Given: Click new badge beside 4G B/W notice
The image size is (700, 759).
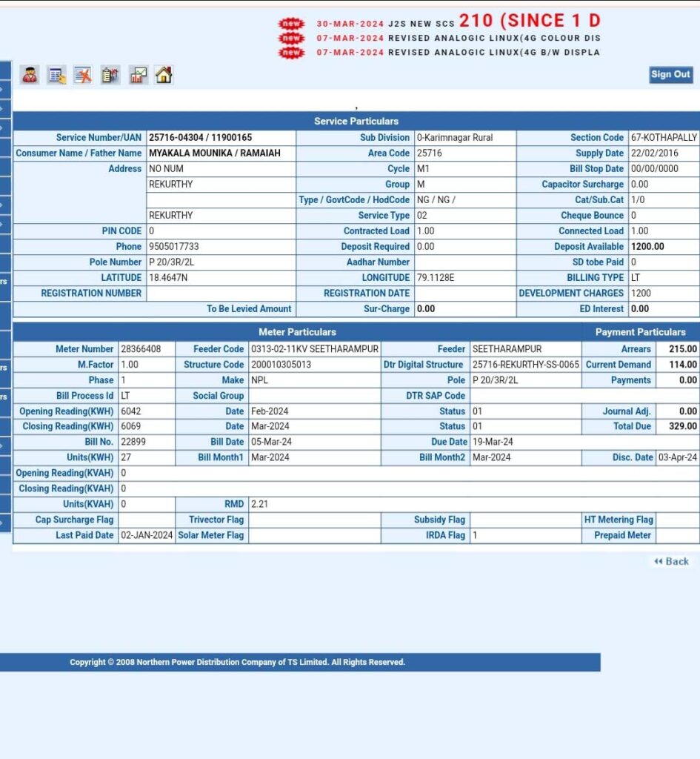Looking at the screenshot, I should click(x=291, y=52).
